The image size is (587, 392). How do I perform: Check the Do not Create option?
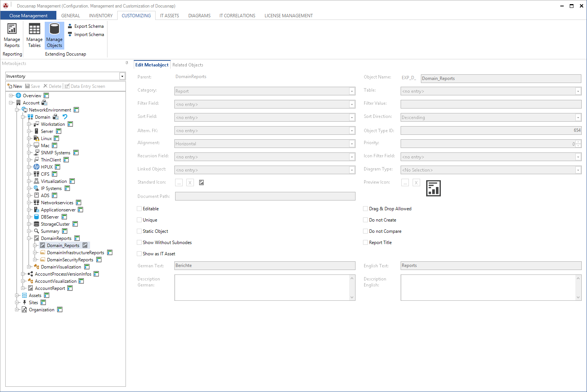(x=365, y=220)
